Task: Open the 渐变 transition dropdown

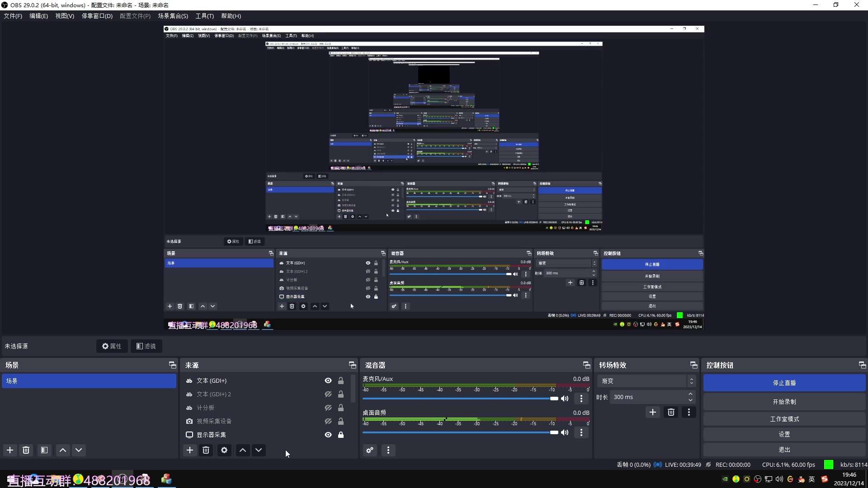Action: pos(646,381)
